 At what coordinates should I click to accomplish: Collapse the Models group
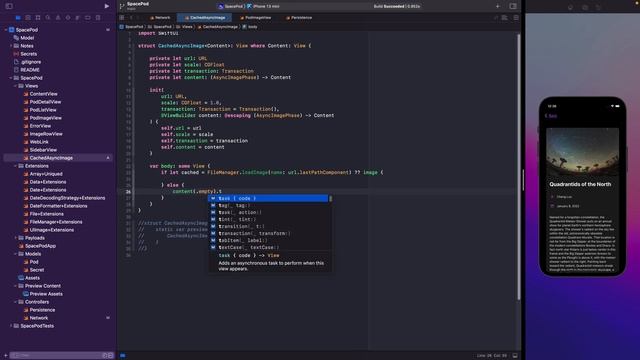coord(16,253)
